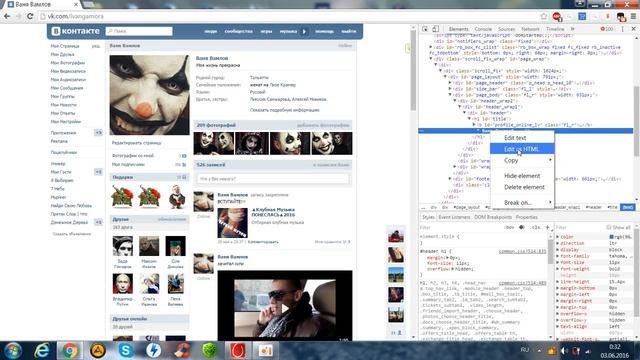Click the browser Back arrow
The image size is (640, 360).
(x=7, y=16)
